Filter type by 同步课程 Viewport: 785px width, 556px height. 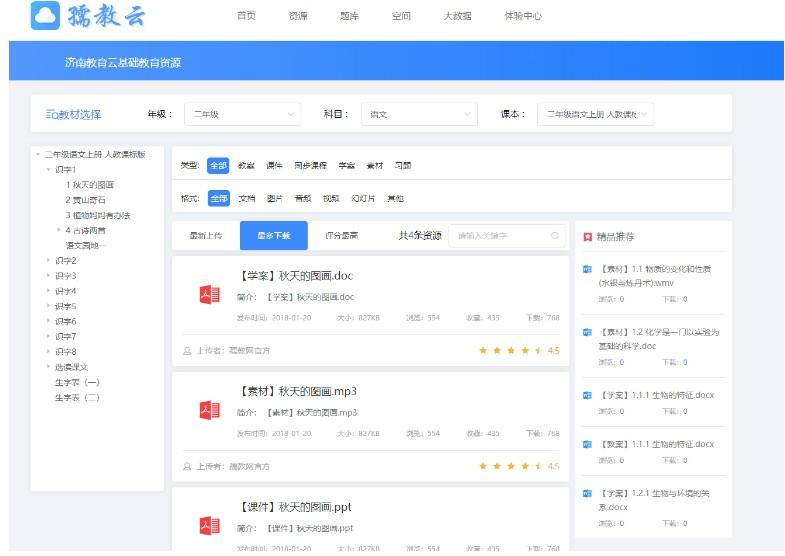(x=310, y=166)
